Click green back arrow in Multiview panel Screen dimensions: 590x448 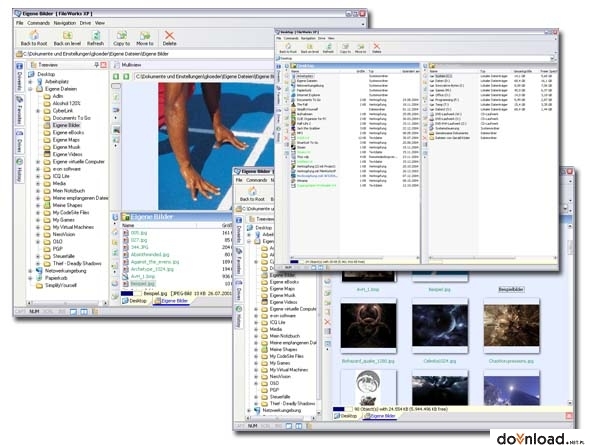pos(116,77)
